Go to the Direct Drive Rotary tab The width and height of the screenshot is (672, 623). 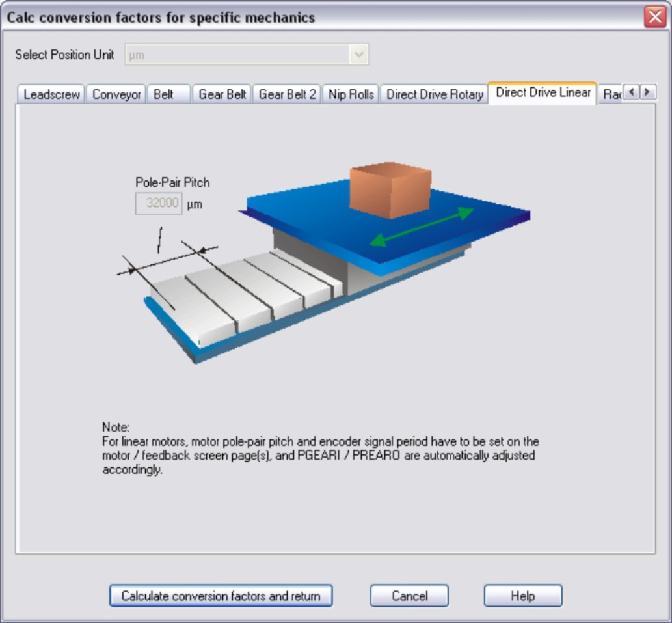coord(434,94)
